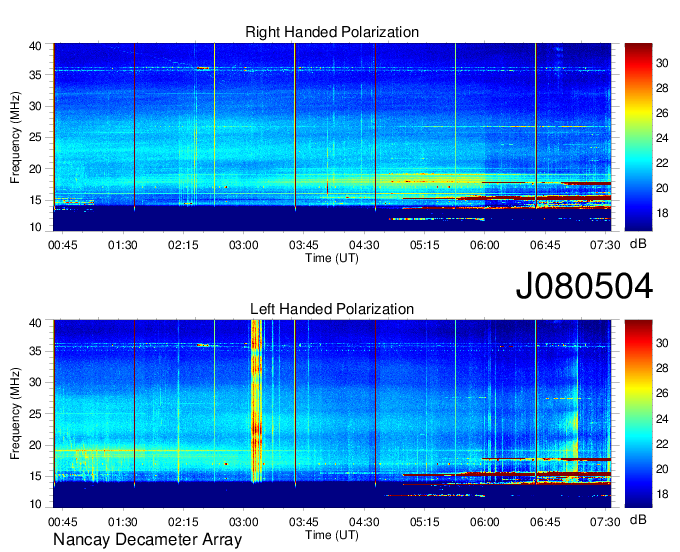This screenshot has height=552, width=680.
Task: Click the left-handed spectrogram plot
Action: coord(332,414)
